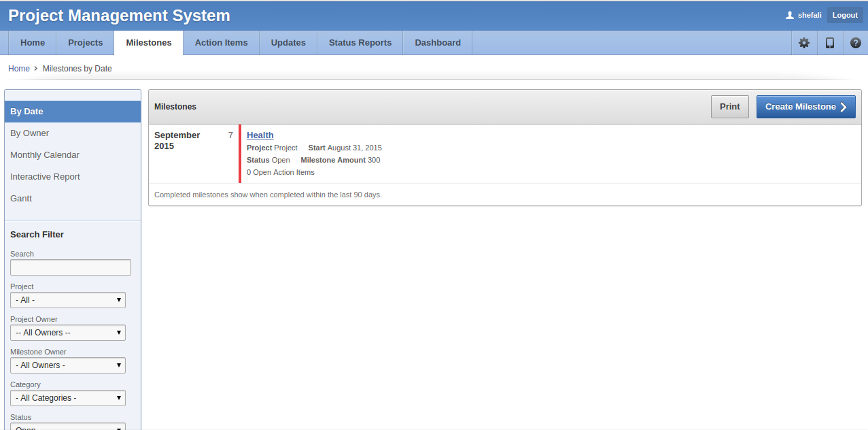Open the Project Owner dropdown
The width and height of the screenshot is (868, 430).
coord(68,333)
